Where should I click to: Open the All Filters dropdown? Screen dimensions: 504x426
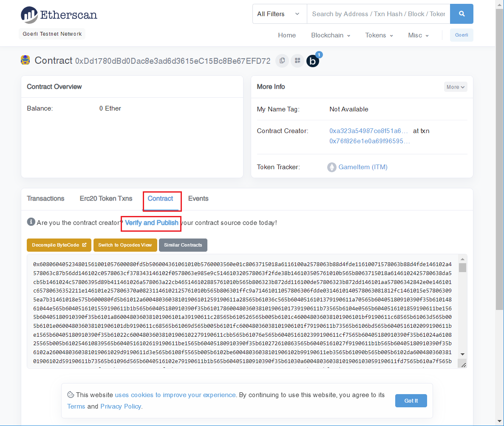pos(279,14)
